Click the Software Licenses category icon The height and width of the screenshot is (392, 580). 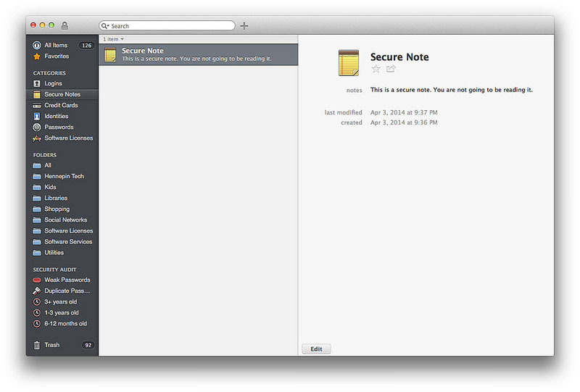[37, 138]
